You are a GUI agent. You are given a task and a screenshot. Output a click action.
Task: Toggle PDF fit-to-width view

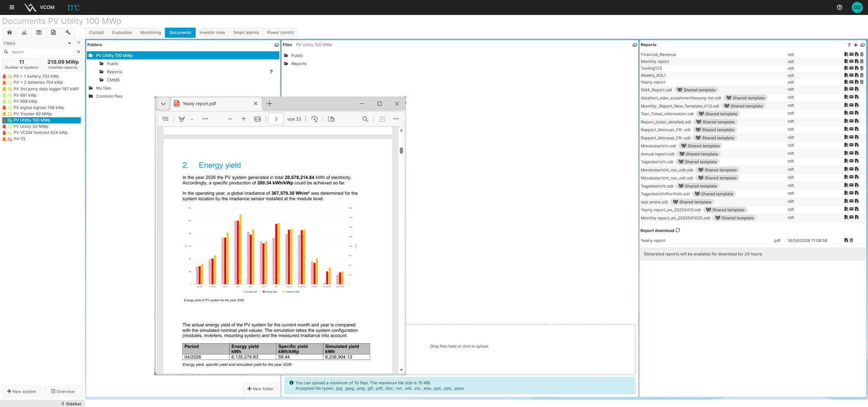click(x=257, y=119)
